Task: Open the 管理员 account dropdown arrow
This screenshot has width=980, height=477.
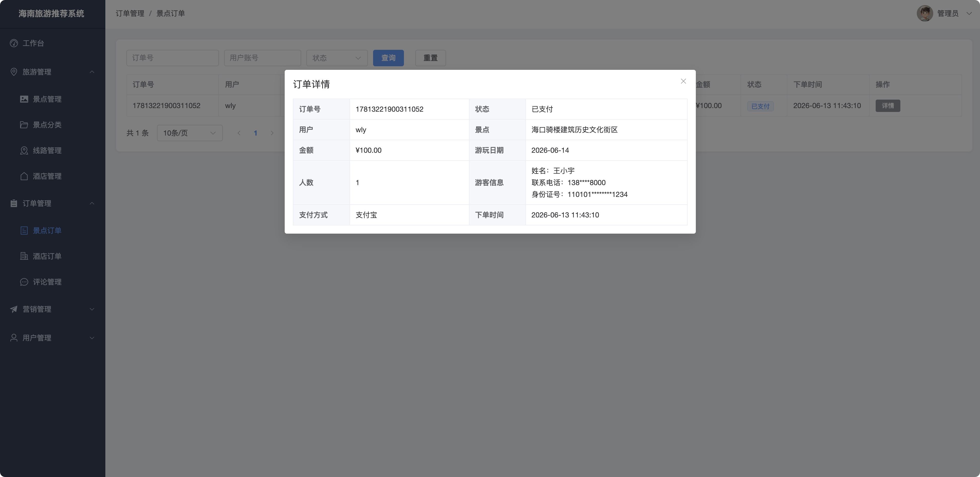Action: (x=969, y=13)
